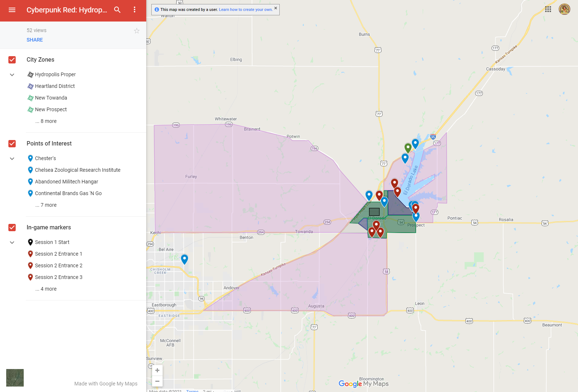Zoom in on the map
578x392 pixels.
coord(158,370)
